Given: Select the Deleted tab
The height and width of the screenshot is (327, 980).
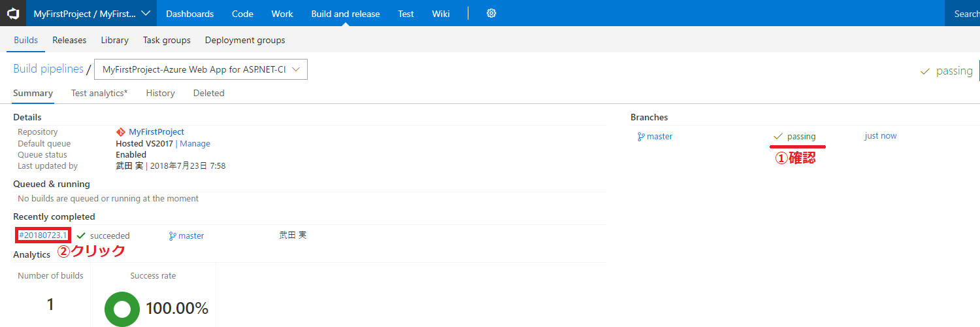Looking at the screenshot, I should 208,93.
